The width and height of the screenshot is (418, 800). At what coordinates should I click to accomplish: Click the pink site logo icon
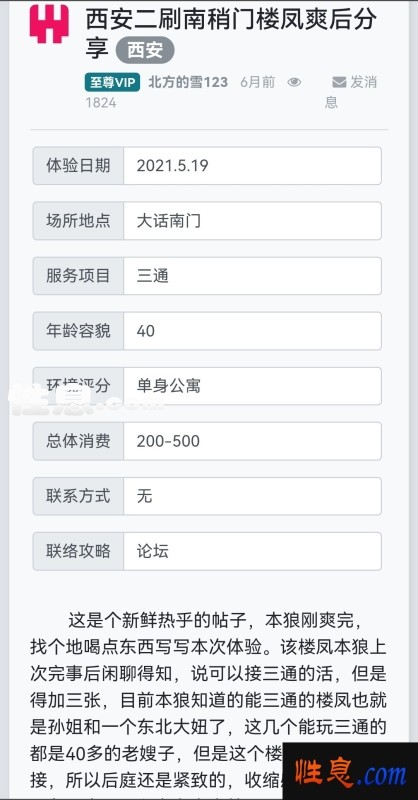click(x=49, y=23)
